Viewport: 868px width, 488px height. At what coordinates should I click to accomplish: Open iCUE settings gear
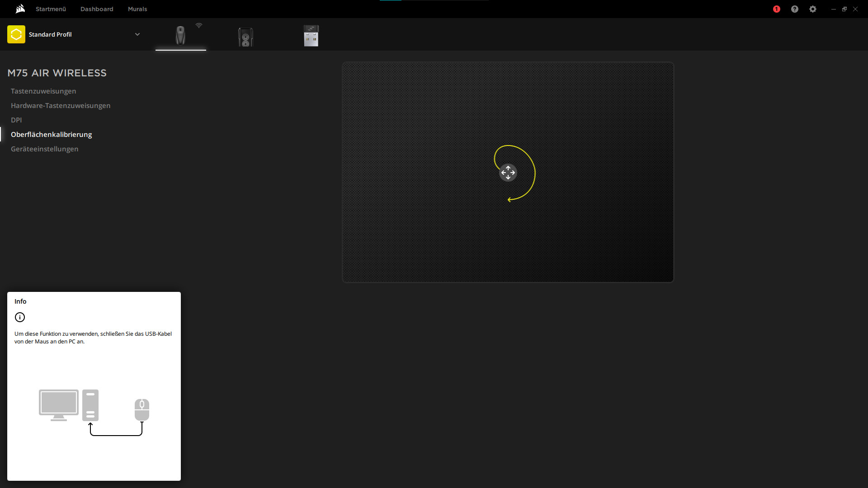(813, 9)
